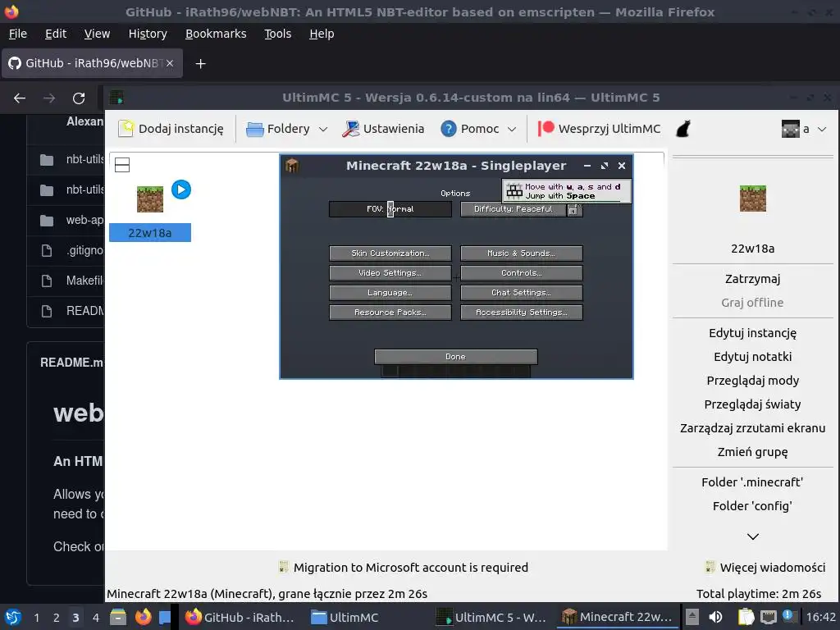Open a new Firefox tab

(x=200, y=64)
